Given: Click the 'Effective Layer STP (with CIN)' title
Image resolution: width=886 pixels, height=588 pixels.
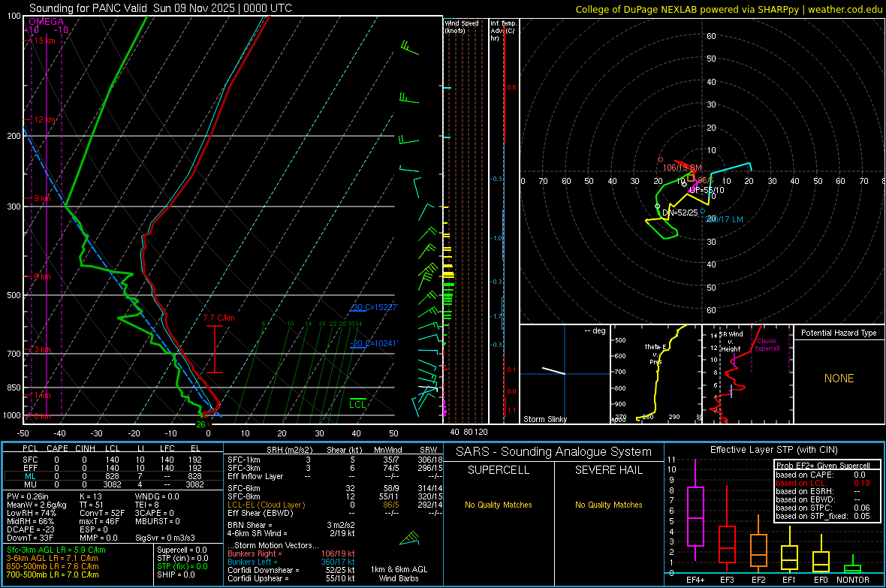Looking at the screenshot, I should tap(773, 450).
